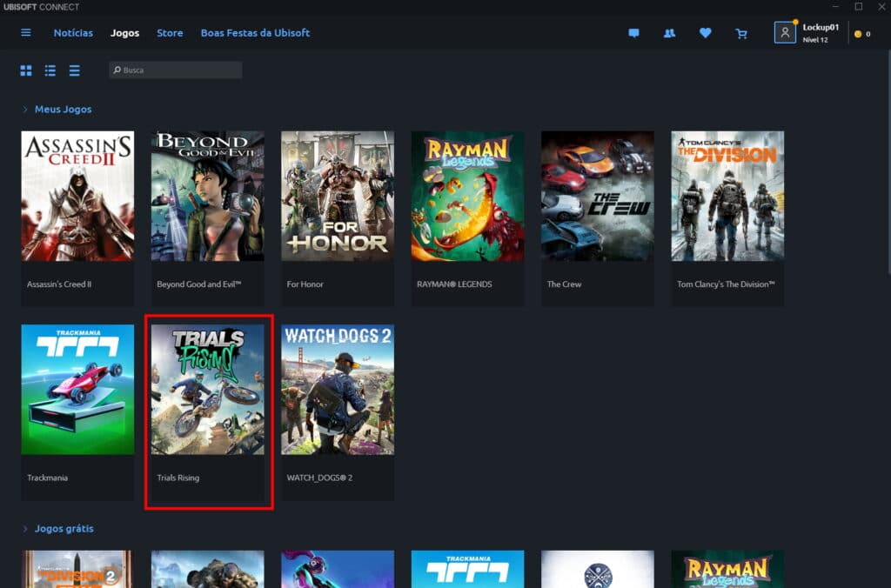Click the Ubisoft units coin icon

tap(858, 34)
